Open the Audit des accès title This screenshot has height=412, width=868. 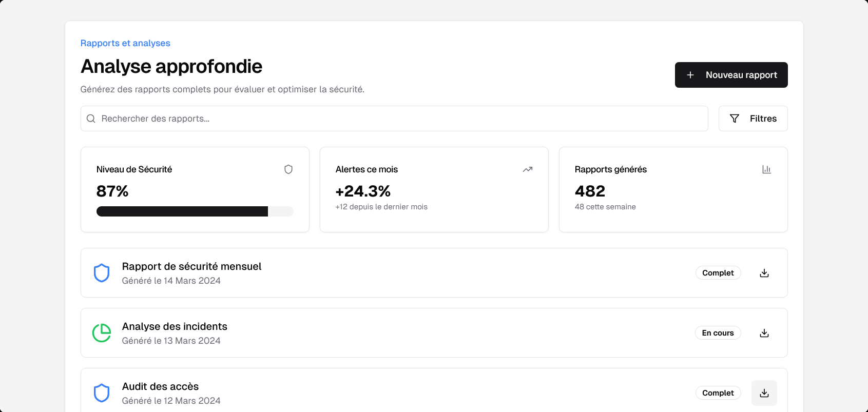160,386
